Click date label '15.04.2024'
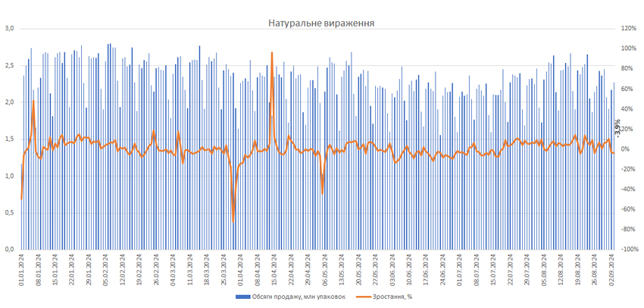This screenshot has height=308, width=644. [274, 269]
